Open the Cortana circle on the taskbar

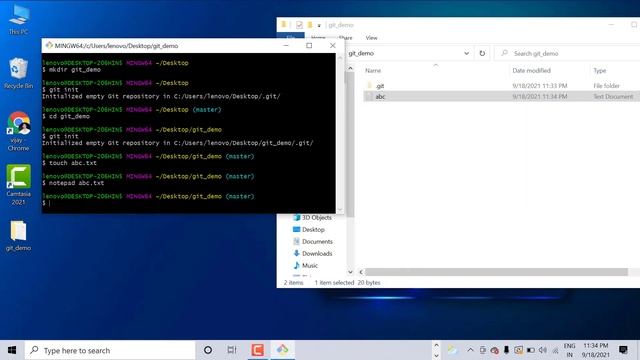208,350
